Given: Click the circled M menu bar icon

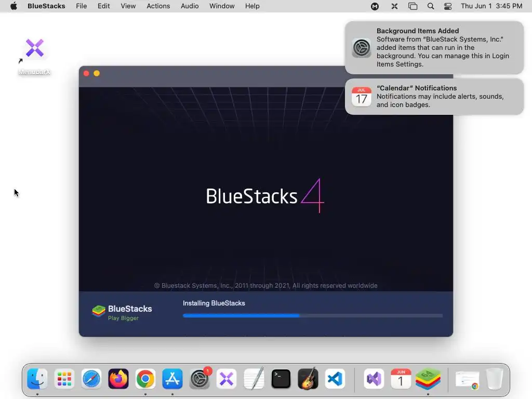Looking at the screenshot, I should click(375, 6).
